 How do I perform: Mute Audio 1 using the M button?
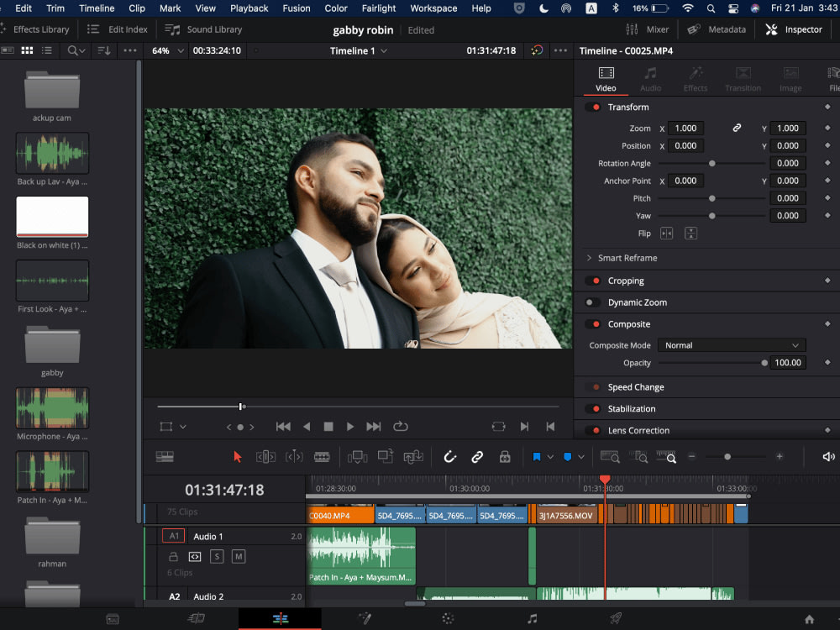(239, 556)
